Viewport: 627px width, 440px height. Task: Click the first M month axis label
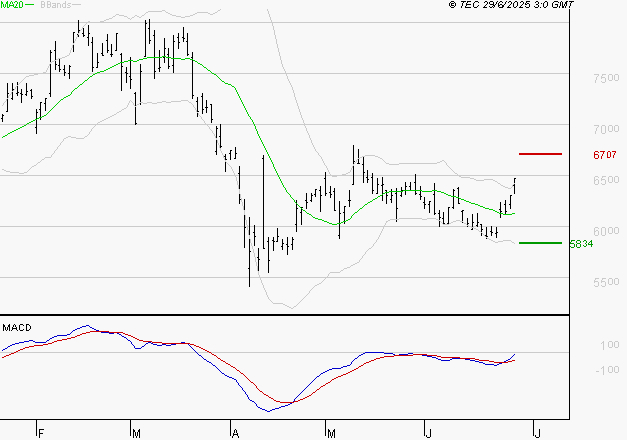(136, 434)
